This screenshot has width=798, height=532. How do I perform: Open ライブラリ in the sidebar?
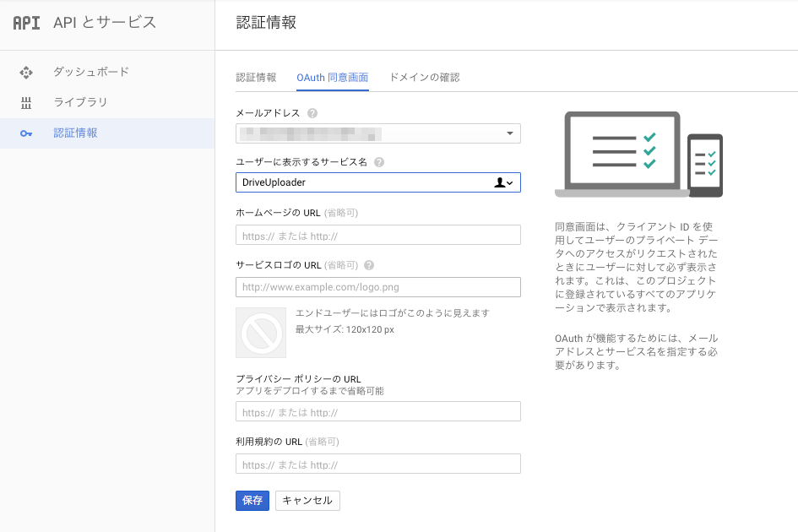click(x=107, y=103)
